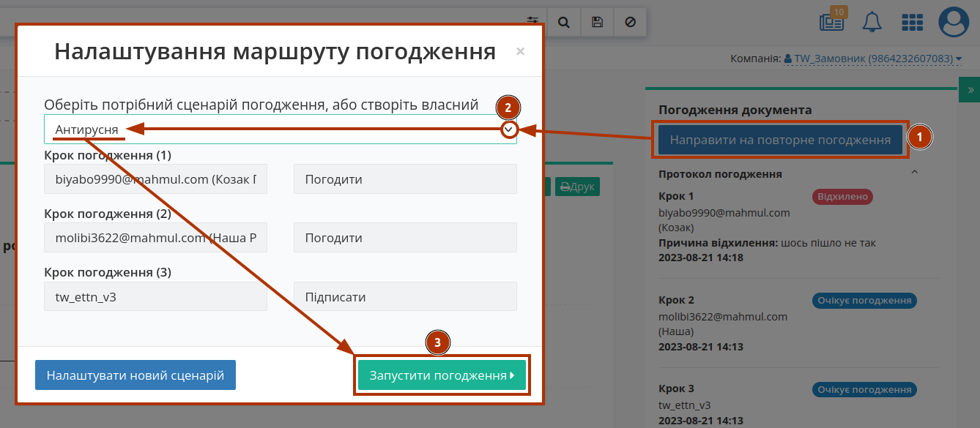Close the approval route settings dialog
Screen dimensions: 980x428
(520, 51)
